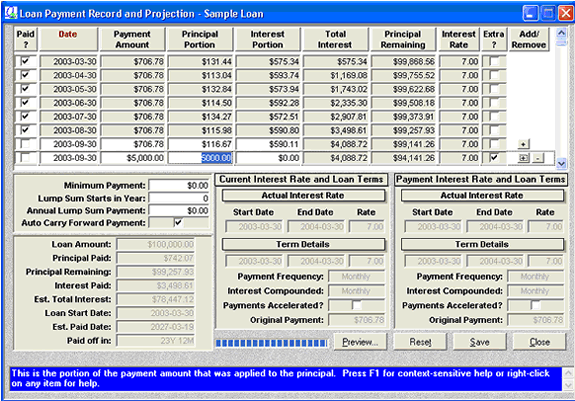Click the Loan Amount value $100,000.00
This screenshot has width=575, height=401.
click(156, 244)
